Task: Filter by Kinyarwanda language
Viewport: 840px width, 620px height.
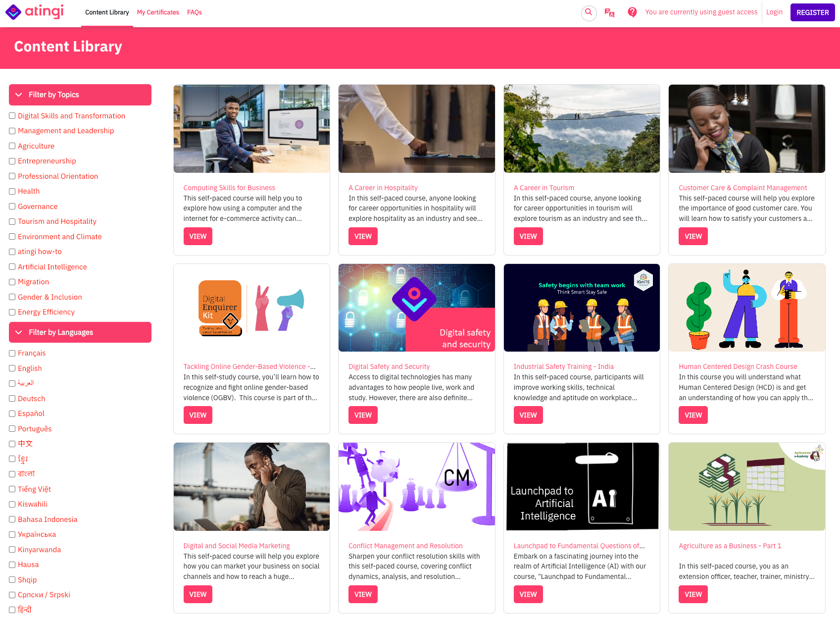Action: 12,550
